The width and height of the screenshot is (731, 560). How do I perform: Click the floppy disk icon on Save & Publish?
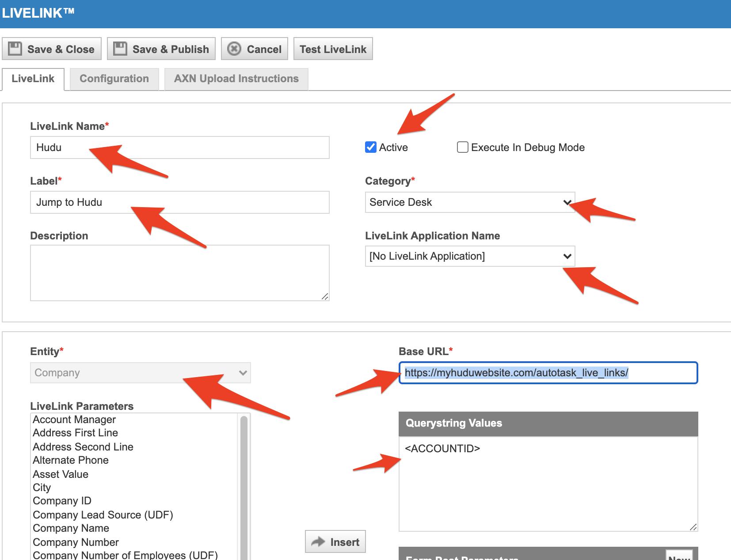120,49
